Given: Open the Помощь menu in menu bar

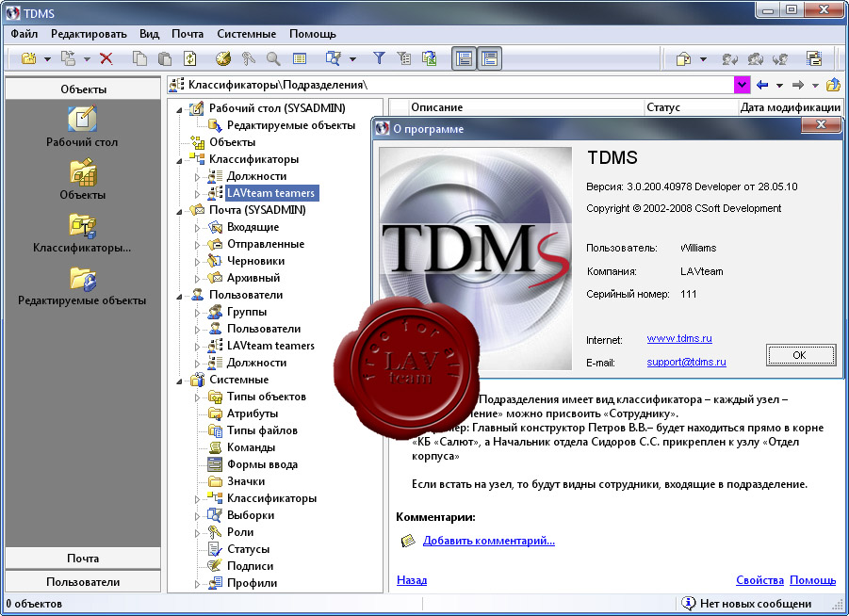Looking at the screenshot, I should [313, 34].
